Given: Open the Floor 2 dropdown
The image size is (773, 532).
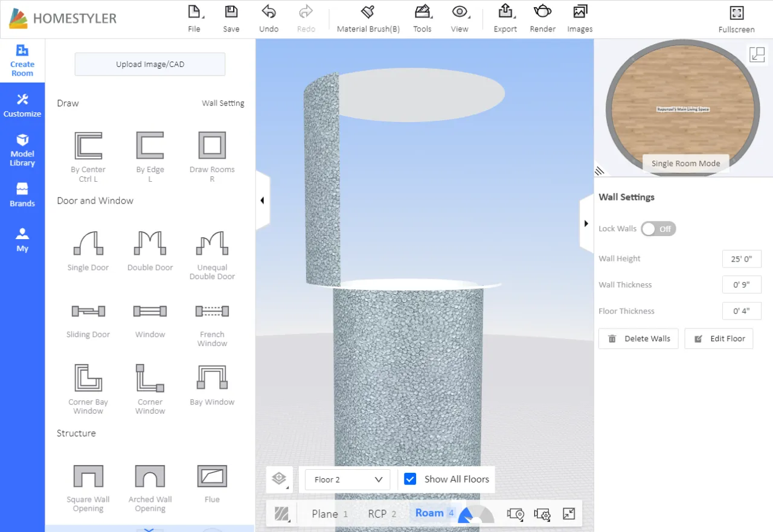Looking at the screenshot, I should coord(348,479).
